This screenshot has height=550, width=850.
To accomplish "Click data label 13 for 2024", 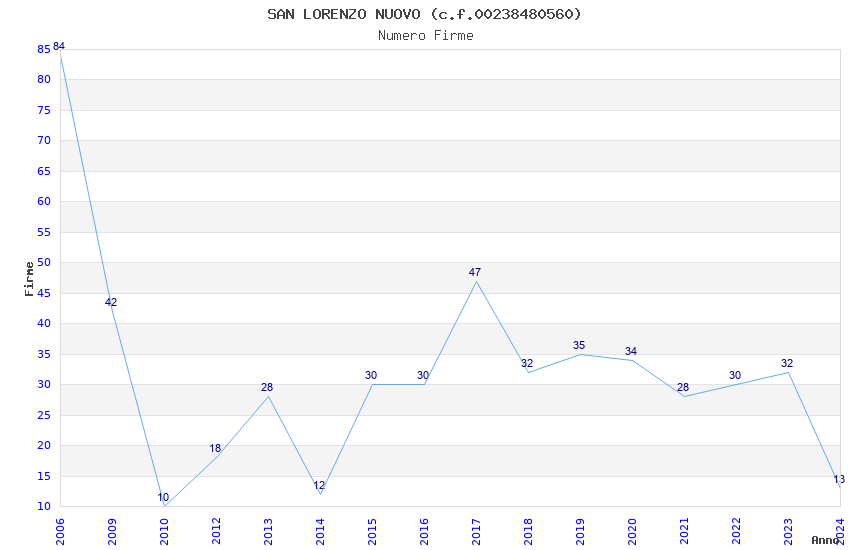I will 839,480.
